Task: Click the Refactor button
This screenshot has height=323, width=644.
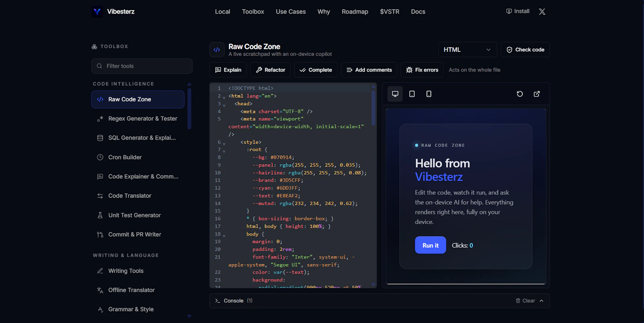Action: tap(270, 70)
